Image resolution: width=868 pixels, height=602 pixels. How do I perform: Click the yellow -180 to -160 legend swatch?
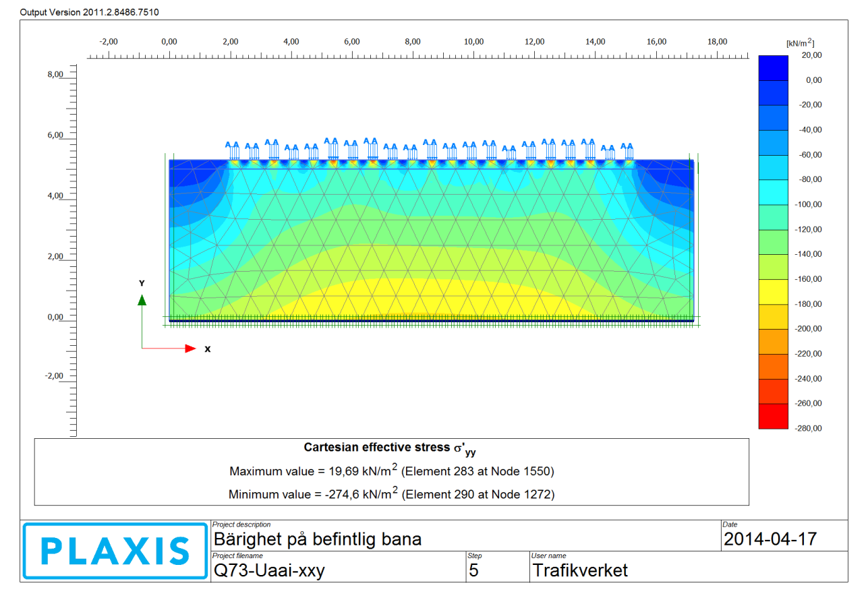coord(772,291)
